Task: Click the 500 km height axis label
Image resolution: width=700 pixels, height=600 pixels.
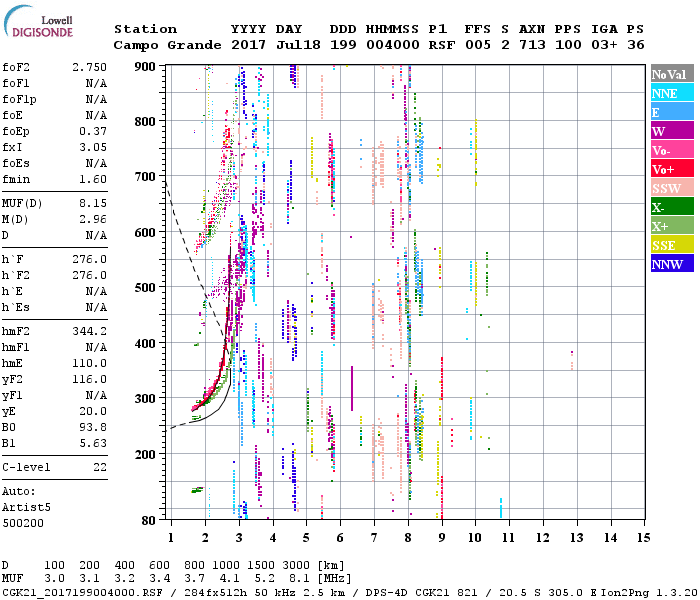Action: 145,288
